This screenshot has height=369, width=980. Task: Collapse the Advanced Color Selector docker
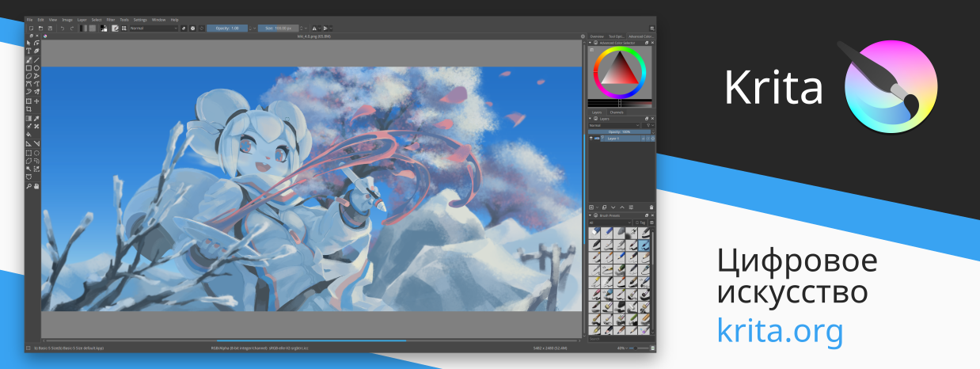coord(591,43)
